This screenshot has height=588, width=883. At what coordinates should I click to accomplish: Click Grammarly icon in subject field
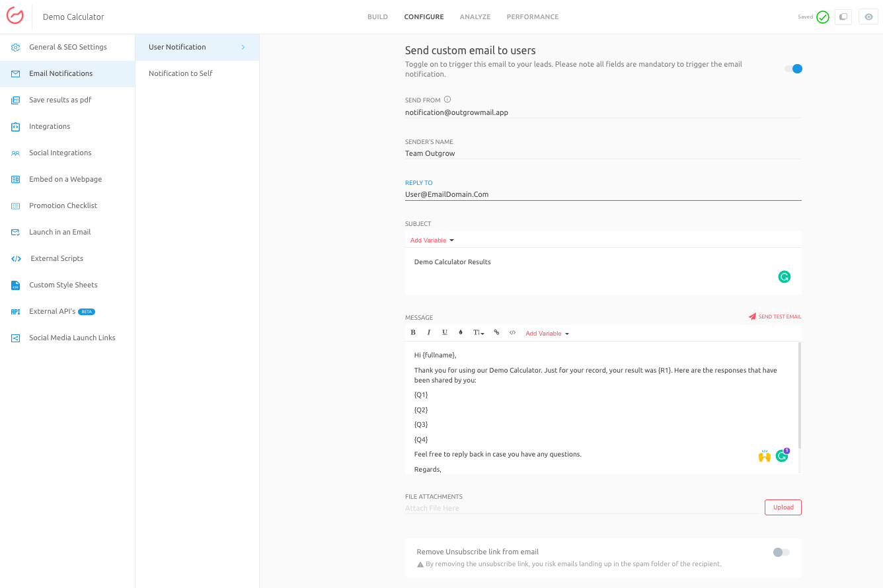click(784, 277)
